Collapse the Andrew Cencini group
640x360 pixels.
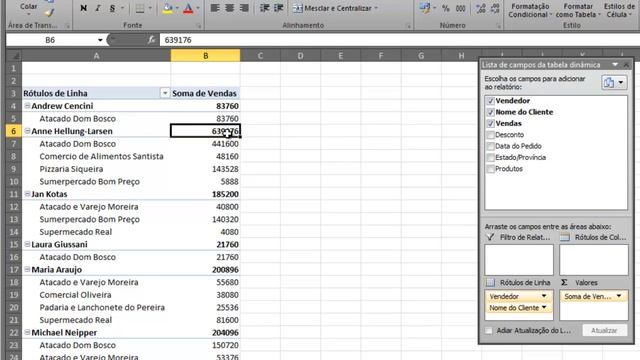pos(27,106)
